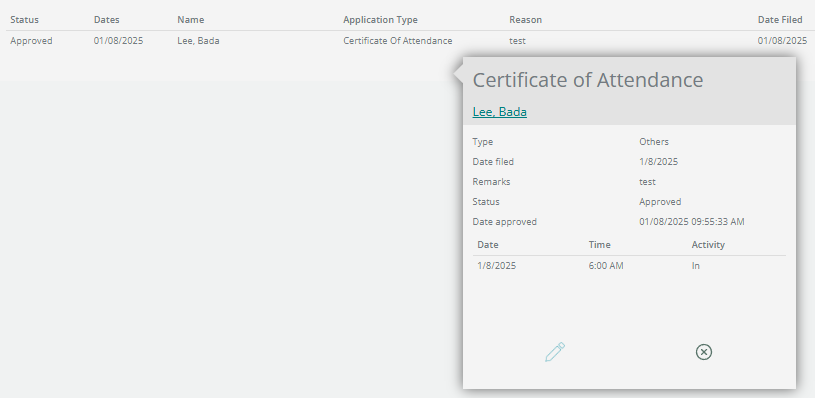Close the popup with circled X icon
The height and width of the screenshot is (398, 815).
704,352
